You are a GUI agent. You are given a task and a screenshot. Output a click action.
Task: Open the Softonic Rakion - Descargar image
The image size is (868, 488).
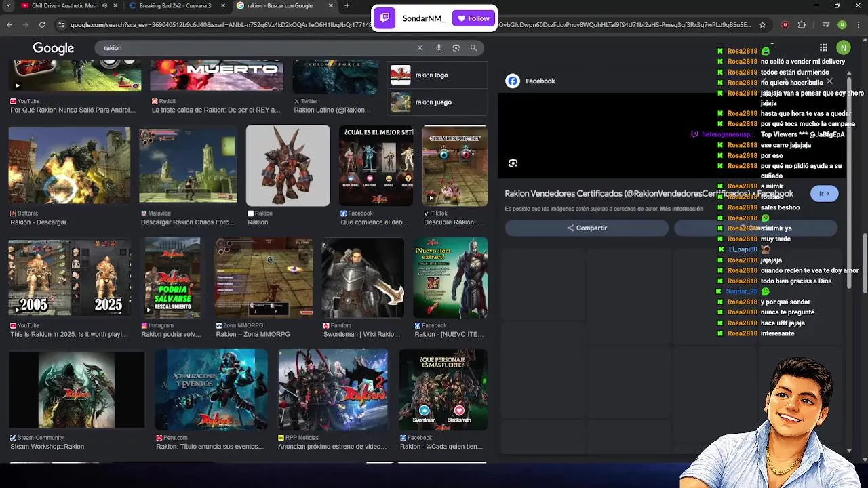coord(69,164)
